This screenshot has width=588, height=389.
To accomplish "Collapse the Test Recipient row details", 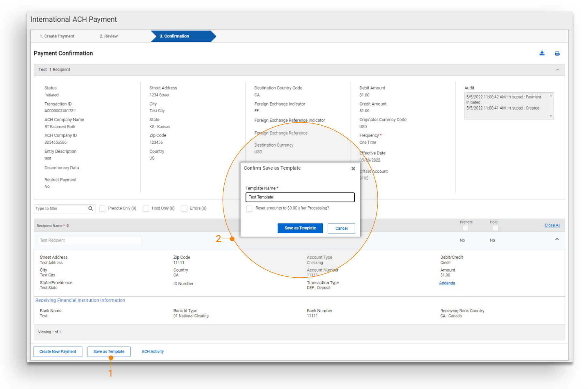I will pyautogui.click(x=557, y=240).
